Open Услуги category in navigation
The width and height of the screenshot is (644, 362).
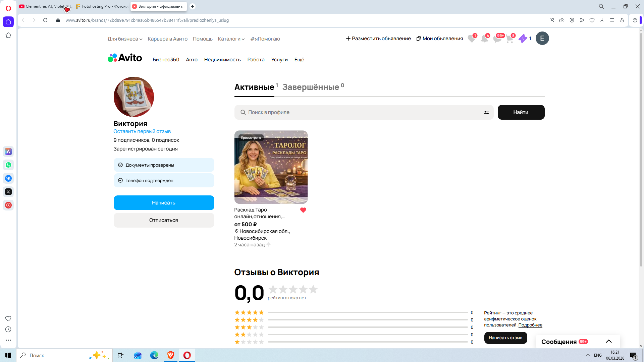(279, 60)
